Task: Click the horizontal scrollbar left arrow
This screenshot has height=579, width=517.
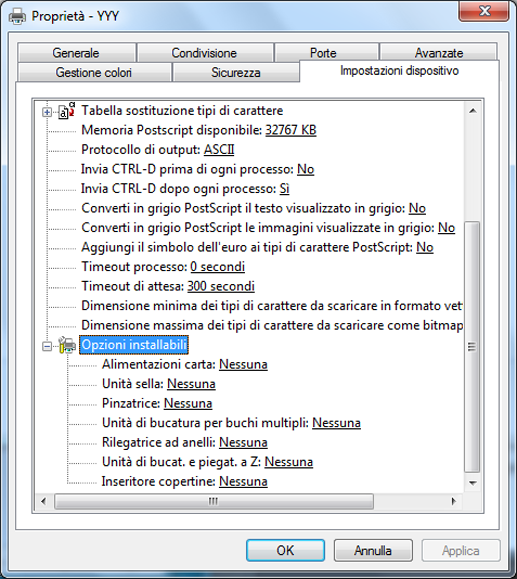Action: pos(44,501)
